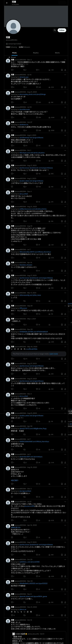Image resolution: width=72 pixels, height=644 pixels.
Task: Share the pinned Dec 4 post
Action: point(65,70)
